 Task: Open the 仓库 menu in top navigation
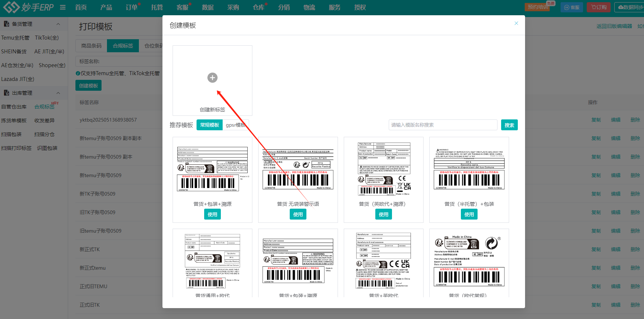(259, 7)
